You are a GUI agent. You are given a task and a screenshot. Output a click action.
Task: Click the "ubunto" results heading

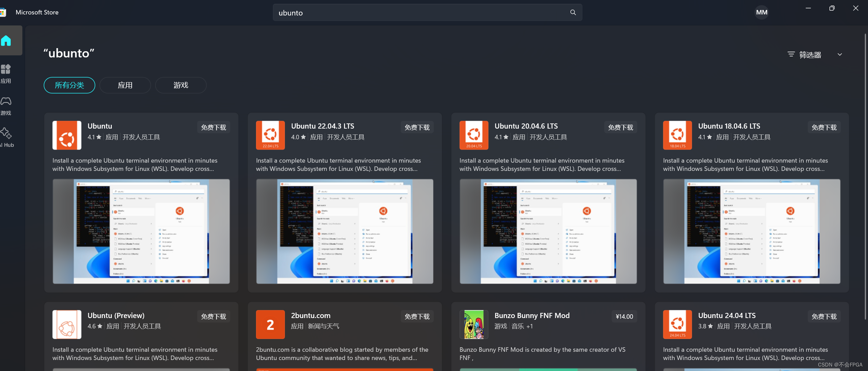coord(69,53)
